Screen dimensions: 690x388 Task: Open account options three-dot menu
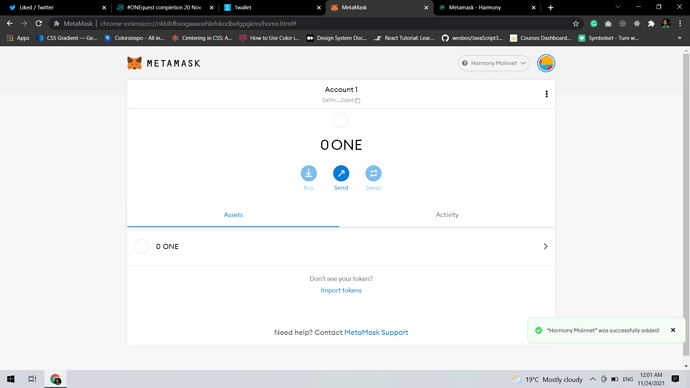point(547,94)
